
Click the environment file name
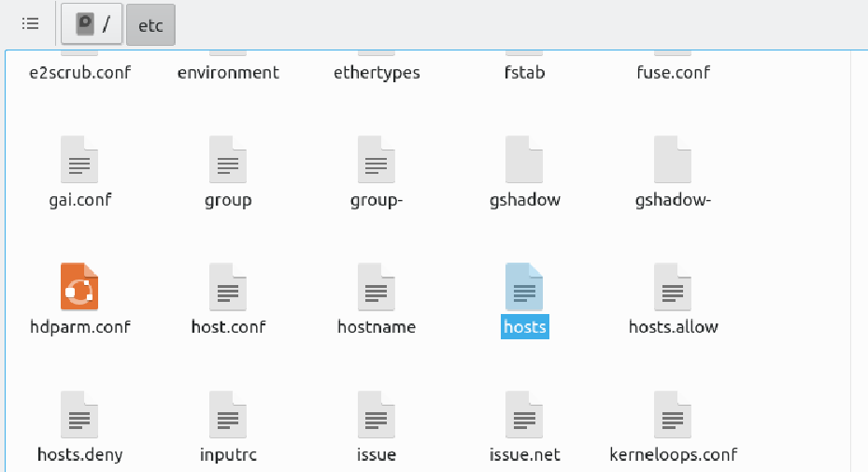point(228,73)
